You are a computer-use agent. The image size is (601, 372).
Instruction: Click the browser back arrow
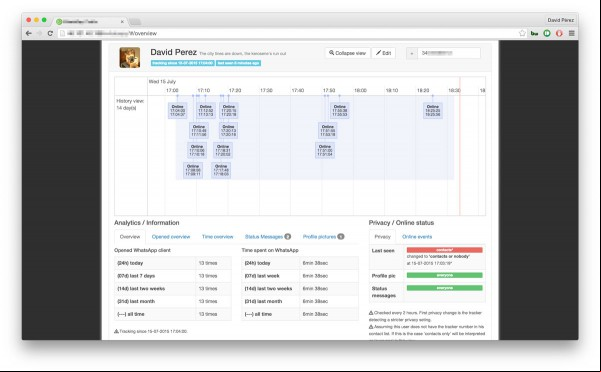29,34
